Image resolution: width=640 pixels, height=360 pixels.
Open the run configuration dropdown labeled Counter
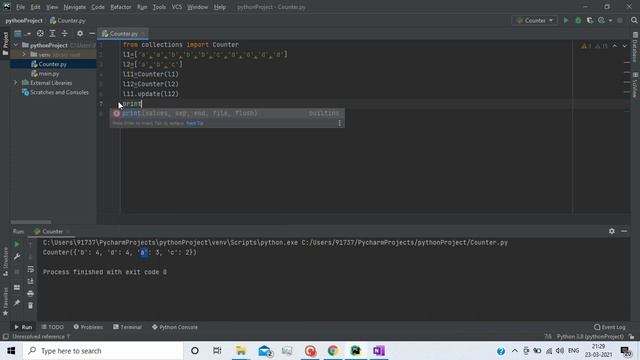[534, 20]
